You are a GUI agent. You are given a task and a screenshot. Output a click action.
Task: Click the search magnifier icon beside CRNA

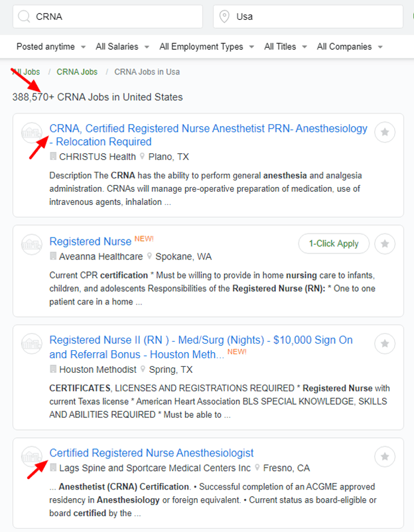tap(24, 17)
